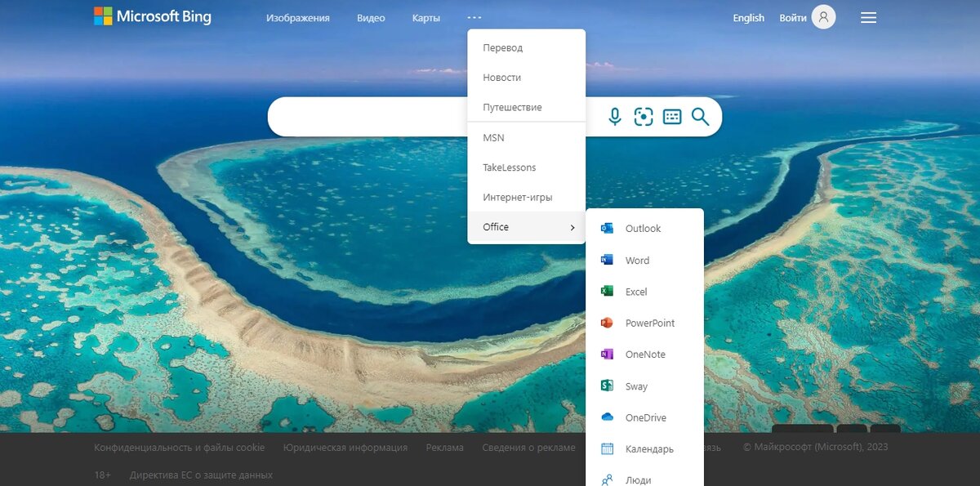
Task: Open Директива ЕС о защите данных link
Action: point(201,475)
